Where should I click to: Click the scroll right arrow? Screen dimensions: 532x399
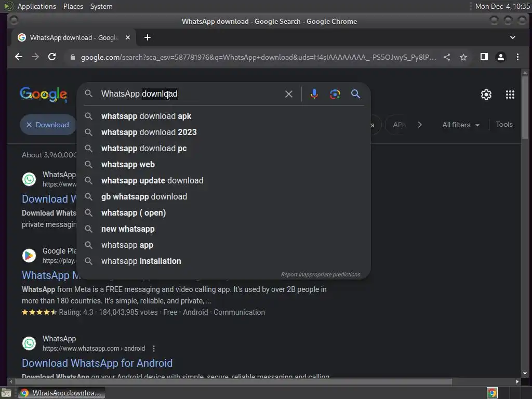tap(517, 382)
